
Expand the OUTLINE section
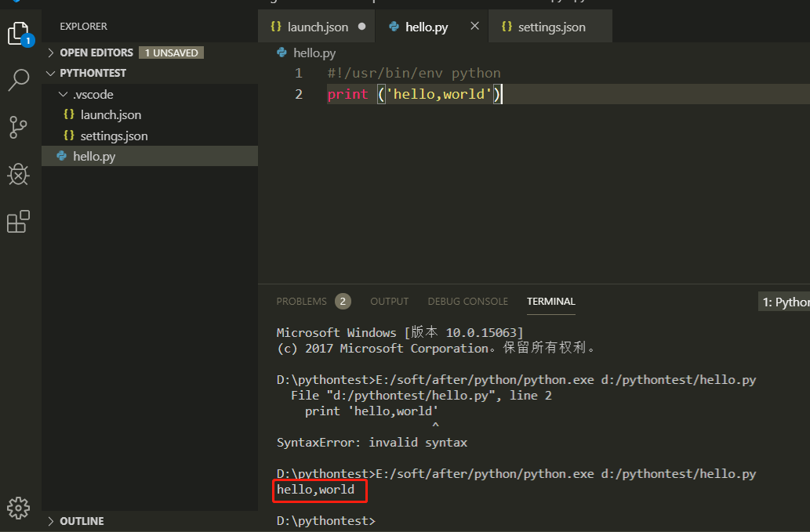coord(81,520)
